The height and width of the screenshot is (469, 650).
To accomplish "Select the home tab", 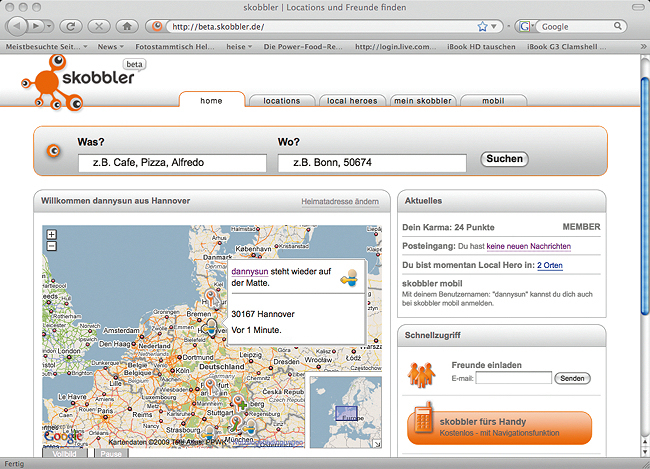I will (211, 101).
